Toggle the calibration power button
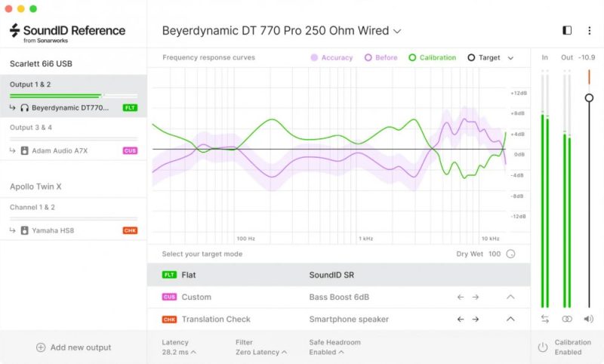 542,347
